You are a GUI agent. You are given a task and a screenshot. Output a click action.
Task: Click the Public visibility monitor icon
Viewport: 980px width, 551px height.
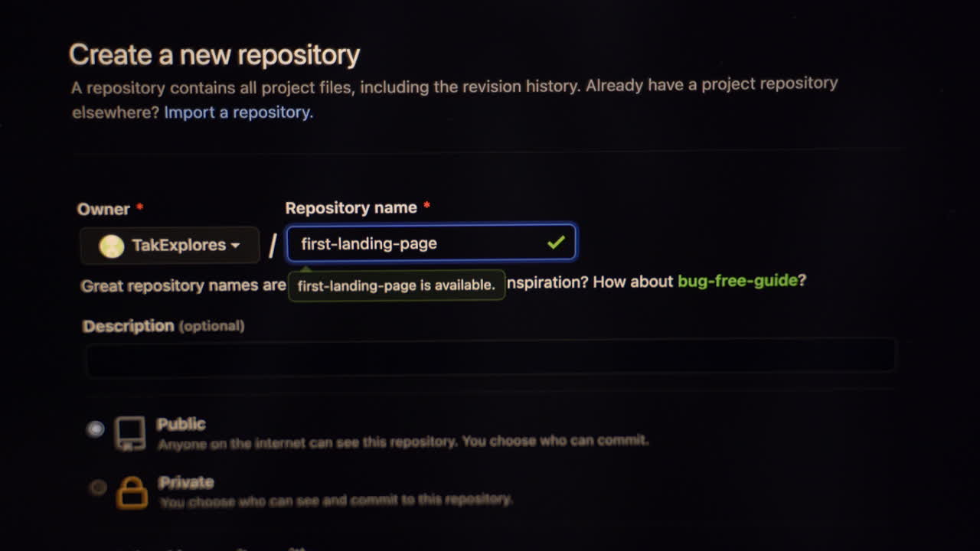[132, 432]
